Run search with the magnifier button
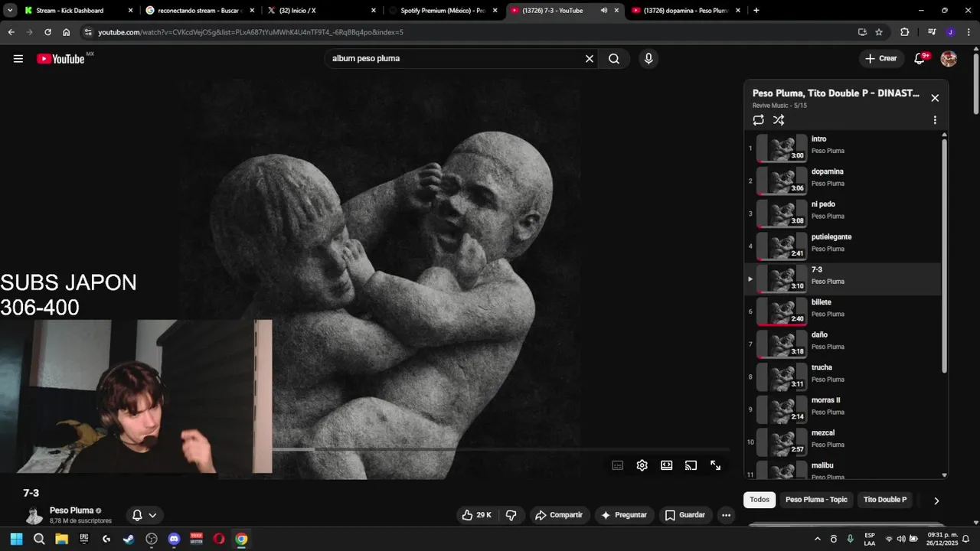Screen dimensions: 980x551 tap(614, 59)
